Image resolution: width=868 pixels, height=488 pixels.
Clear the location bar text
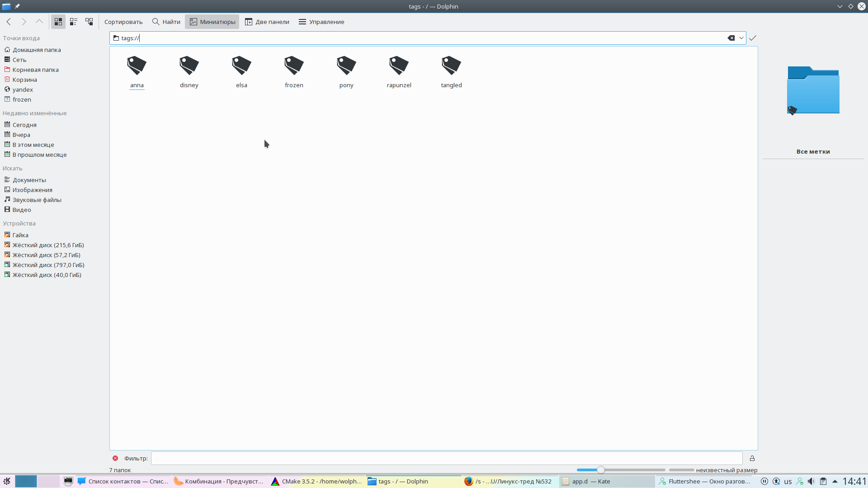point(731,38)
